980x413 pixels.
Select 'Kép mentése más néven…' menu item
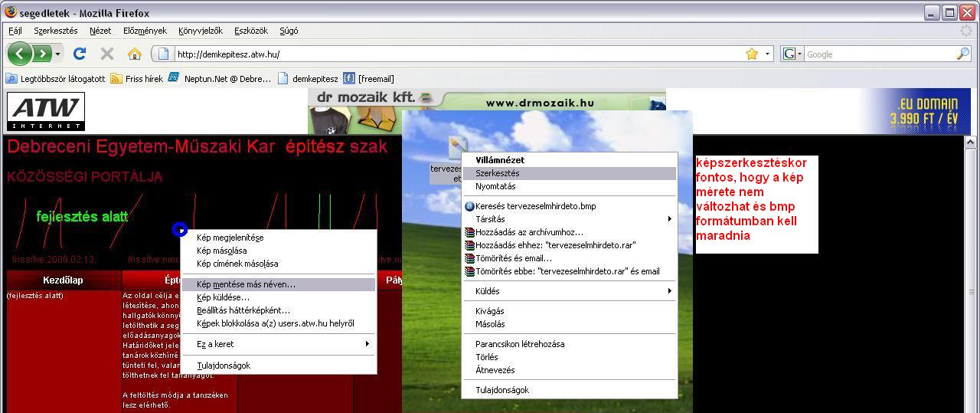pyautogui.click(x=246, y=284)
